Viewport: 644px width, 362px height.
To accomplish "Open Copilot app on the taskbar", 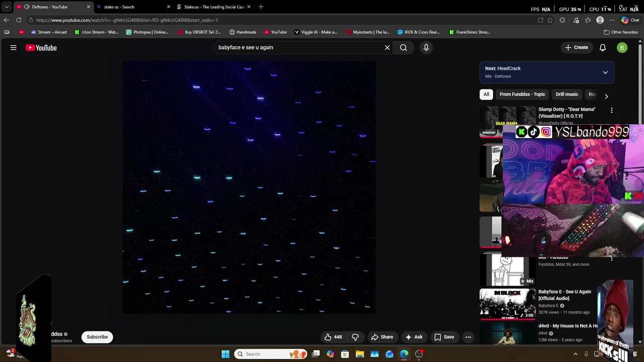I will pyautogui.click(x=330, y=354).
